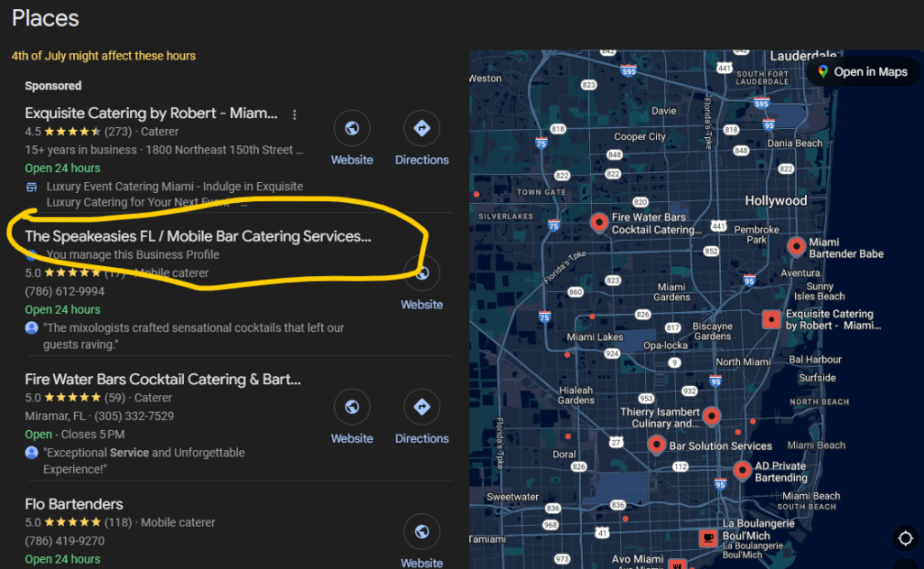924x569 pixels.
Task: Click Directions label for Fire Water Bars
Action: 421,439
